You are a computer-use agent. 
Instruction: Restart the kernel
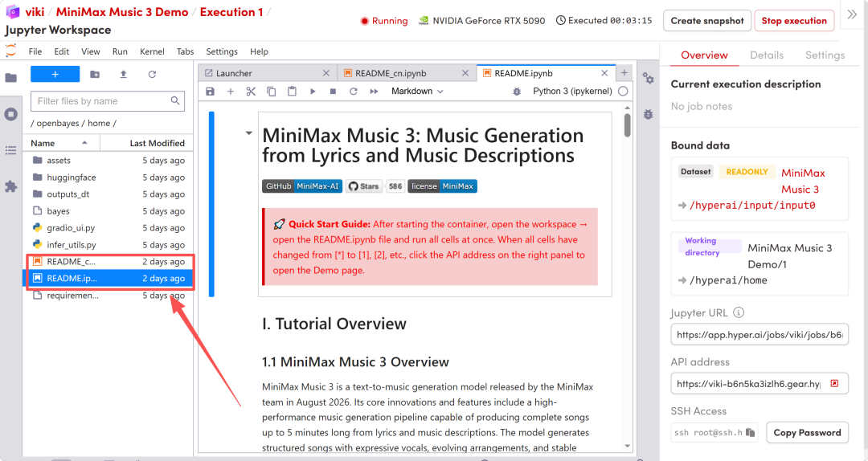pos(353,92)
